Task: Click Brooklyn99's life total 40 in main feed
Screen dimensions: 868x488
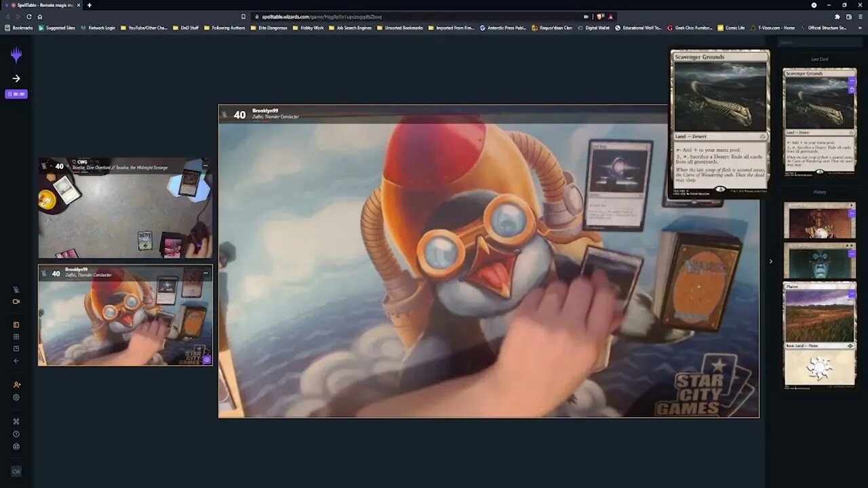Action: pos(239,115)
